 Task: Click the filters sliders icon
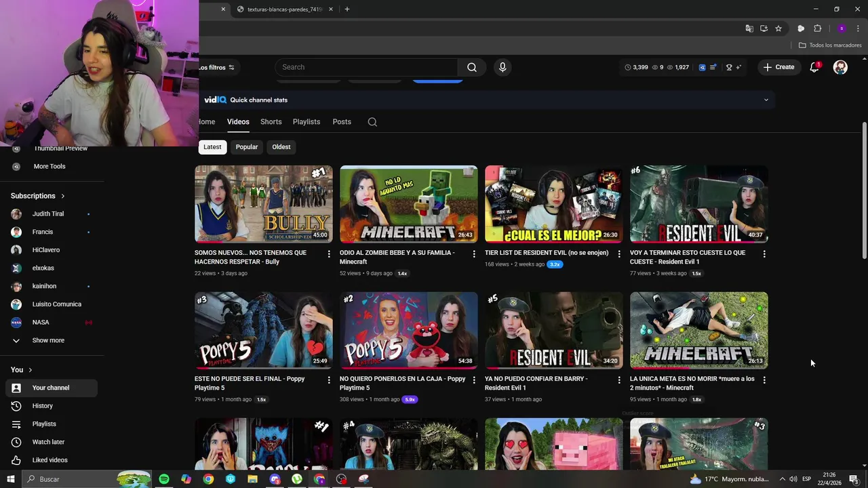(x=231, y=68)
